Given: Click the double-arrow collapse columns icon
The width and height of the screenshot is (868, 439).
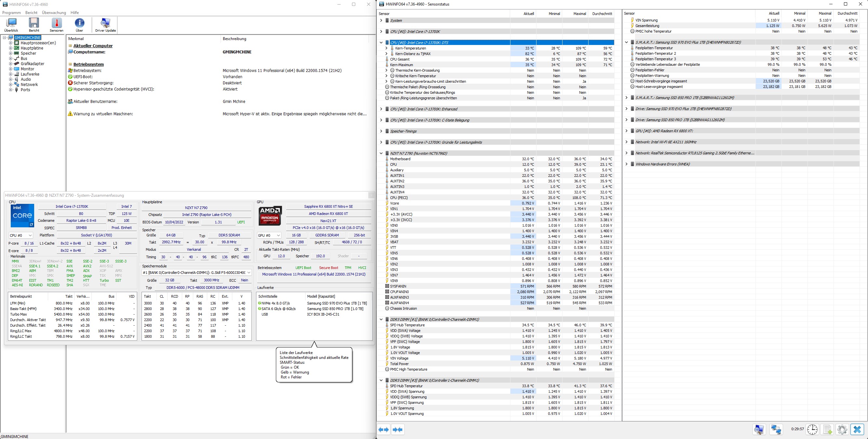Looking at the screenshot, I should coord(398,429).
